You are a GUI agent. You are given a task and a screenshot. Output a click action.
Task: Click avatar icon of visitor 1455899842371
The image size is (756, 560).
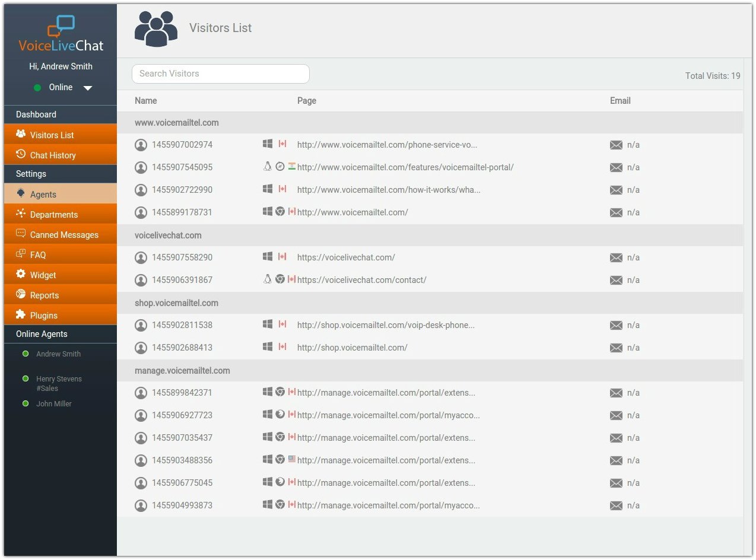[141, 393]
